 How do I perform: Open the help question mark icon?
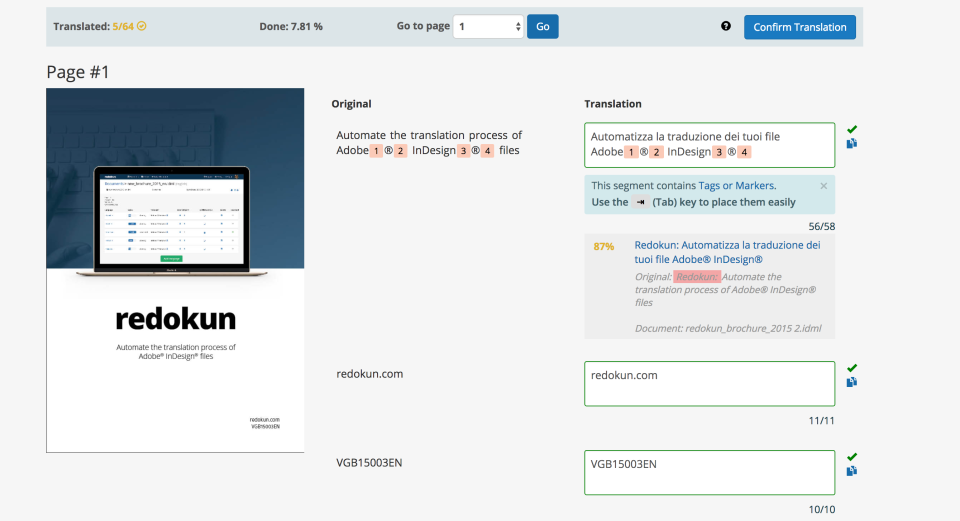click(x=726, y=26)
